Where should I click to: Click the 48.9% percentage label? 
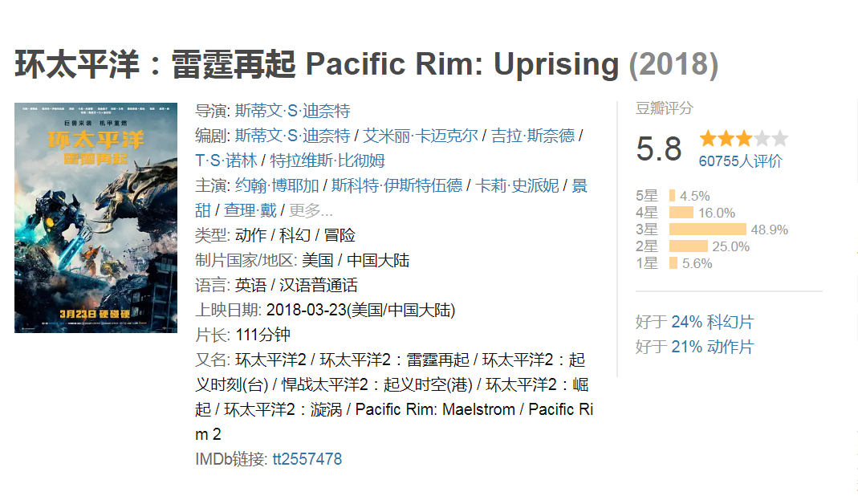[x=770, y=230]
